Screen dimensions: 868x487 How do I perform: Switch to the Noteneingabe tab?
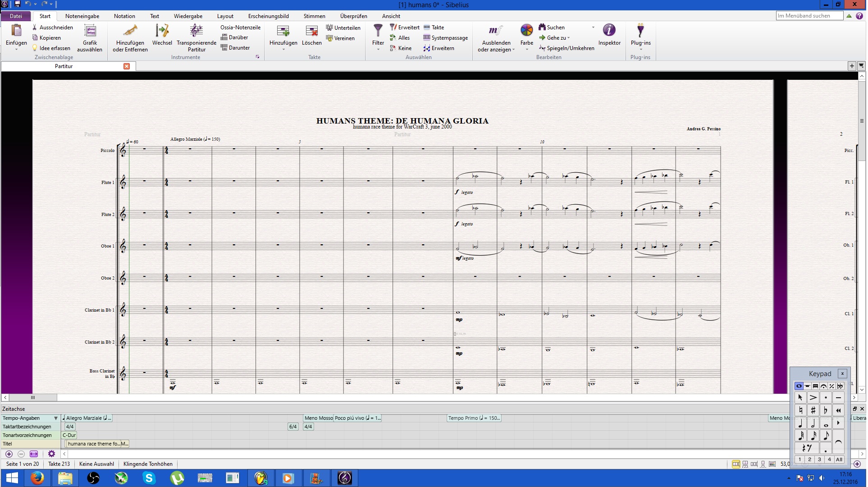coord(82,16)
